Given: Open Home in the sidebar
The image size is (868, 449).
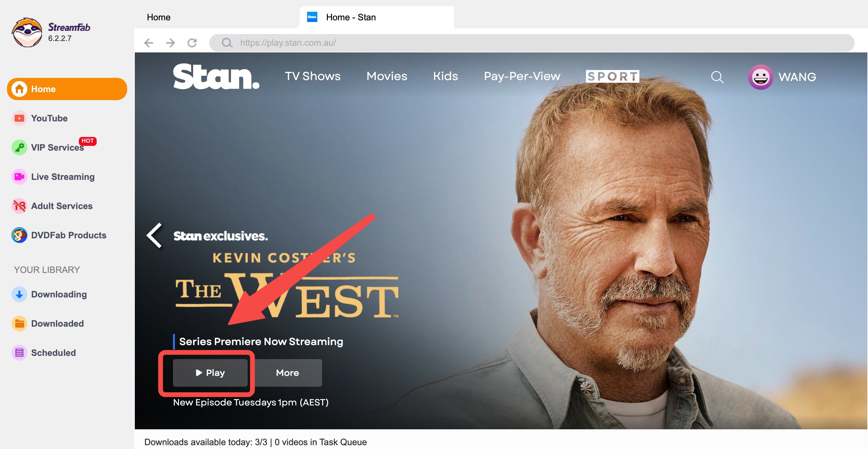Looking at the screenshot, I should pyautogui.click(x=67, y=89).
